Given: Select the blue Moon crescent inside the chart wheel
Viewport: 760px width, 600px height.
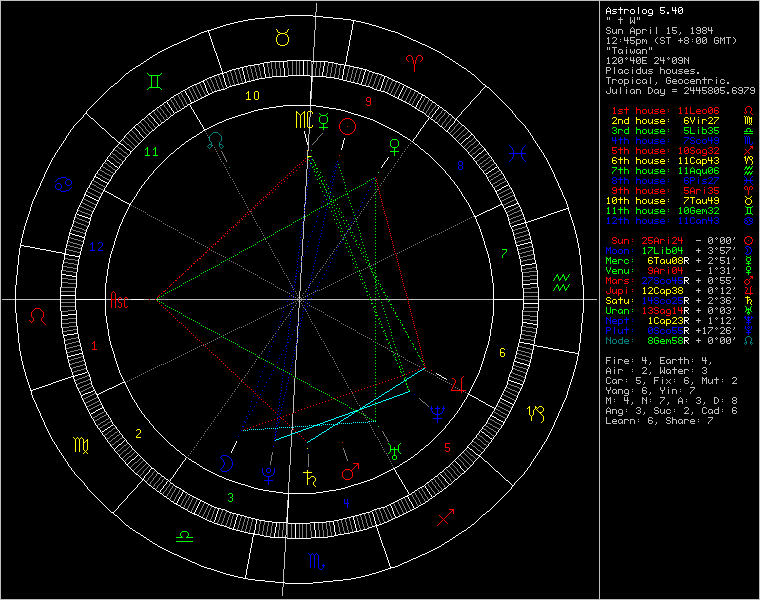Looking at the screenshot, I should 226,463.
